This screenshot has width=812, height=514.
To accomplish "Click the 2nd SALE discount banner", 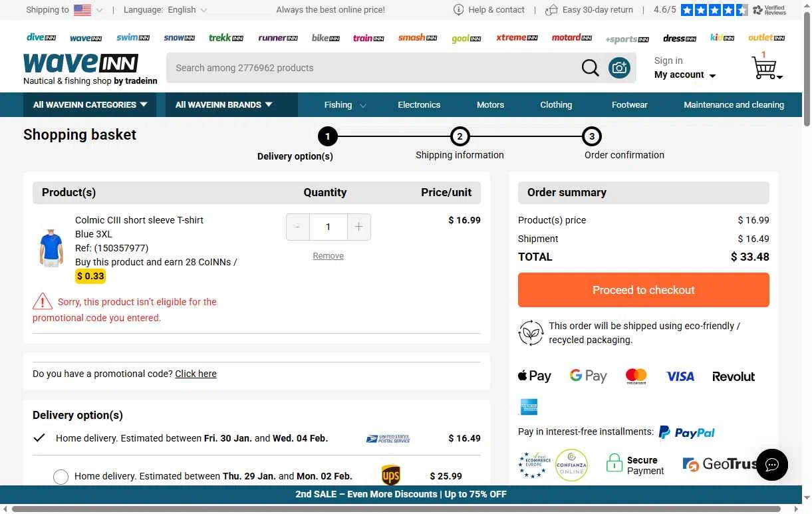I will click(x=401, y=494).
